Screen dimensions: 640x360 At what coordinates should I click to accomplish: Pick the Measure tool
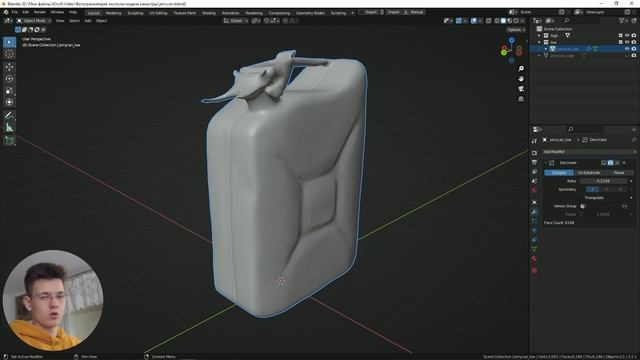coord(9,128)
